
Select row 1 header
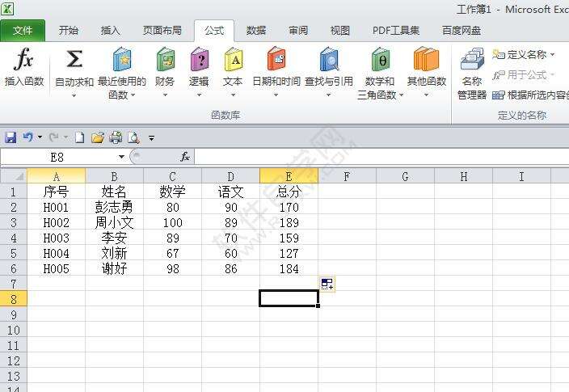[14, 192]
